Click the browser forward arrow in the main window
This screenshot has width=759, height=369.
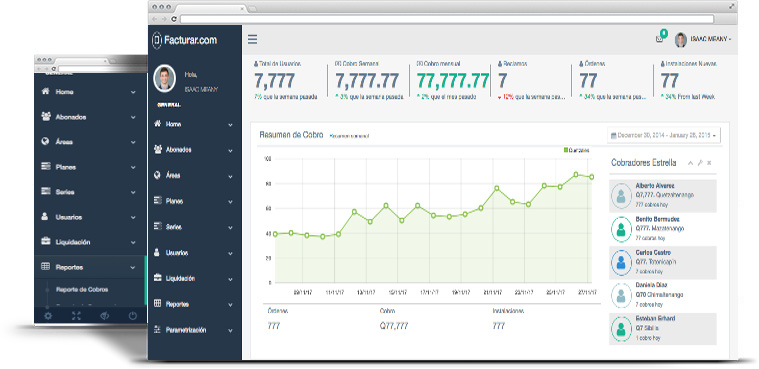coord(165,18)
